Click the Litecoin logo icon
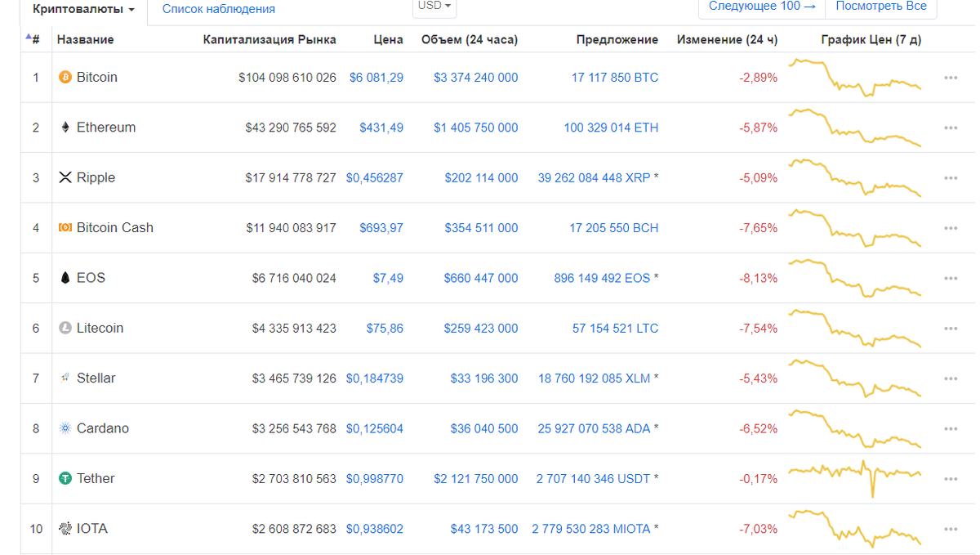980x555 pixels. pos(65,328)
